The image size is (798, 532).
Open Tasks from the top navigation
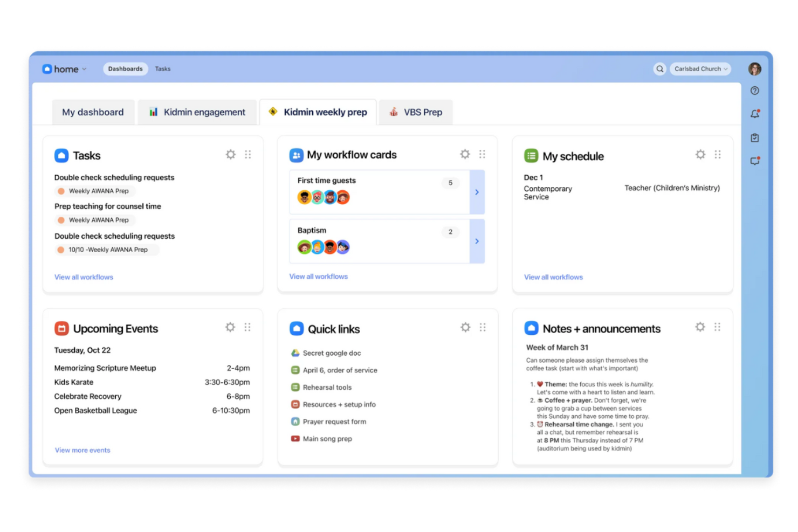click(x=162, y=68)
